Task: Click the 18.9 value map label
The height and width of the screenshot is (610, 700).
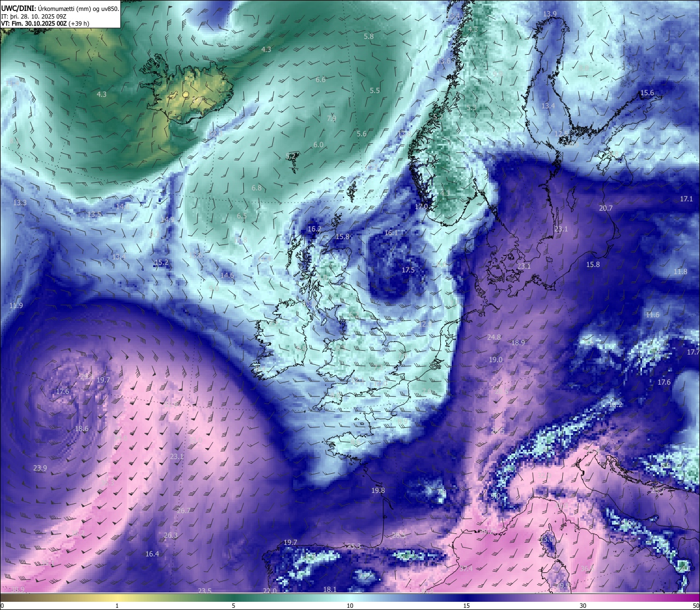Action: click(x=518, y=343)
